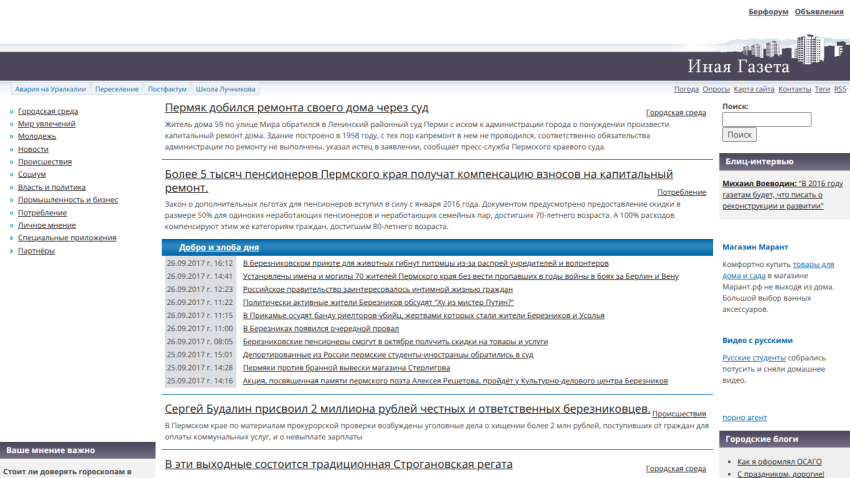Select Власть и политика in the left menu
850x478 pixels.
51,187
